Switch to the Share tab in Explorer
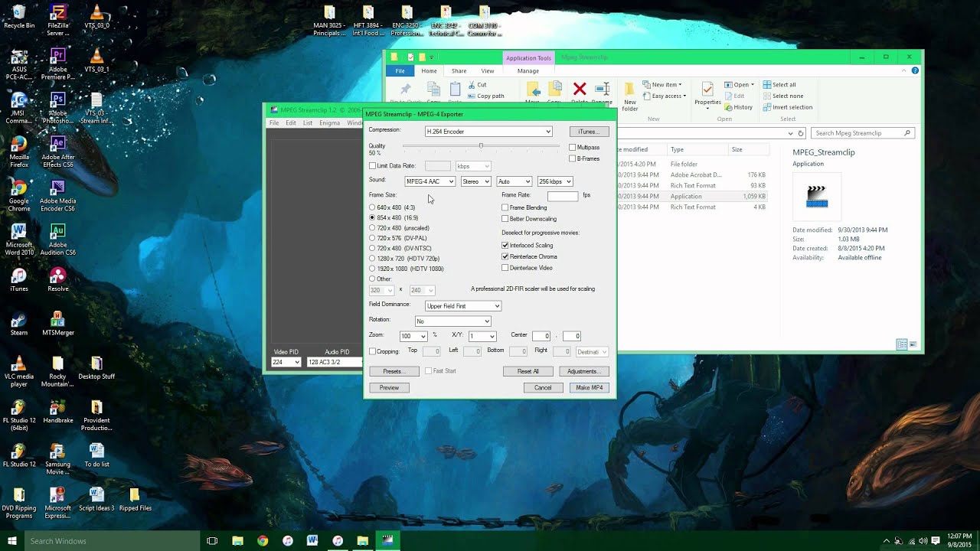The height and width of the screenshot is (551, 980). click(x=459, y=71)
